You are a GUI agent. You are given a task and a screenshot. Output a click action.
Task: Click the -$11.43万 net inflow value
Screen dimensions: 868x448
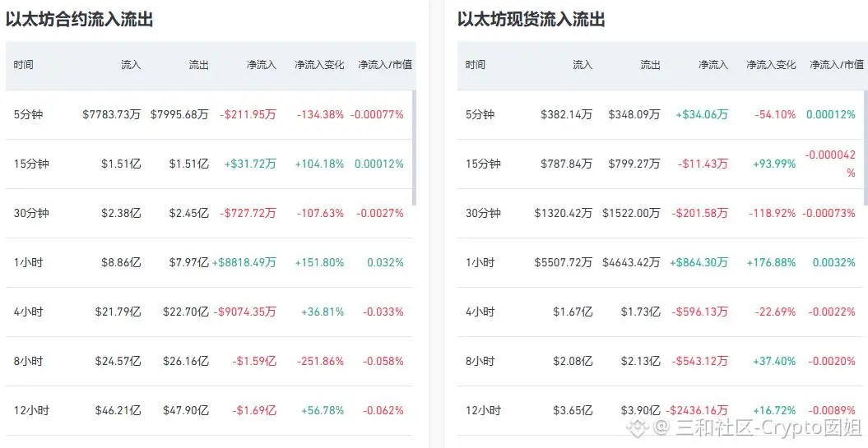(703, 164)
